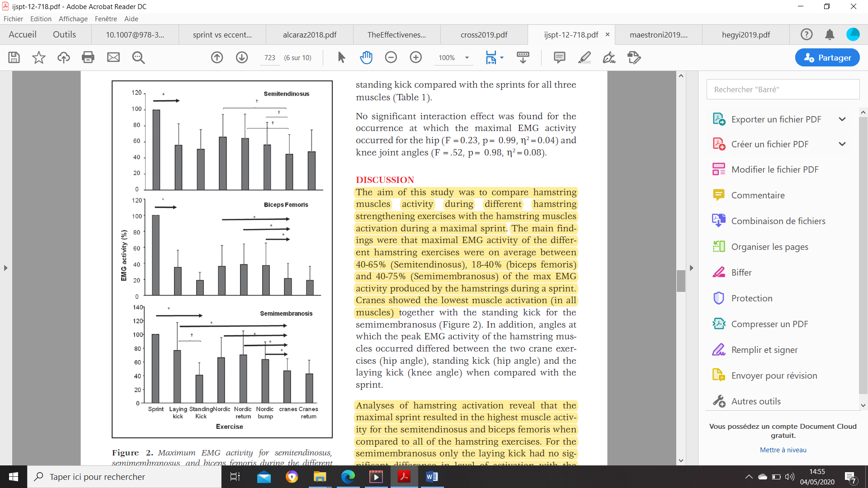Open Modifier le fichier PDF tool

point(775,169)
